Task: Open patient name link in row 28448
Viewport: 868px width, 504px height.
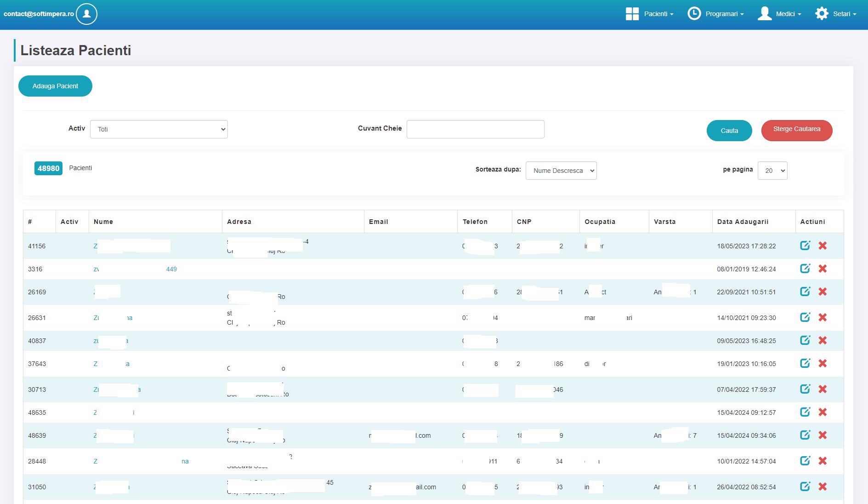Action: [141, 461]
